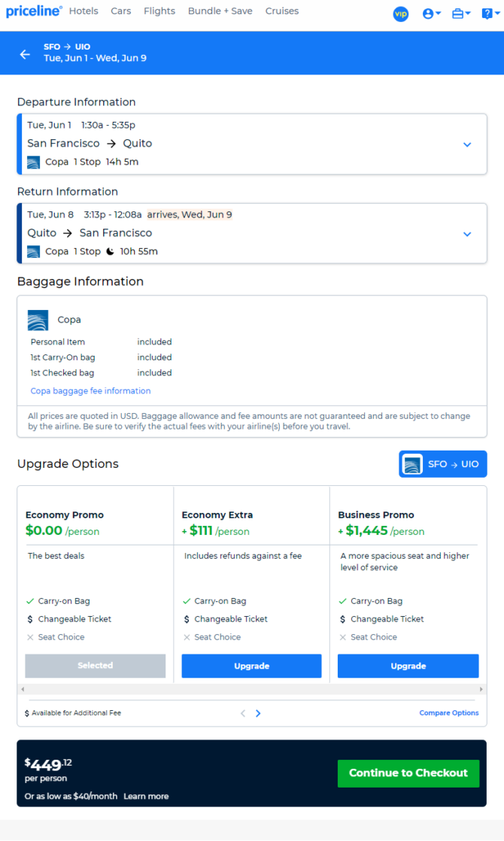Image resolution: width=504 pixels, height=841 pixels.
Task: Click 'Includes refunds against a fee' description
Action: (243, 556)
